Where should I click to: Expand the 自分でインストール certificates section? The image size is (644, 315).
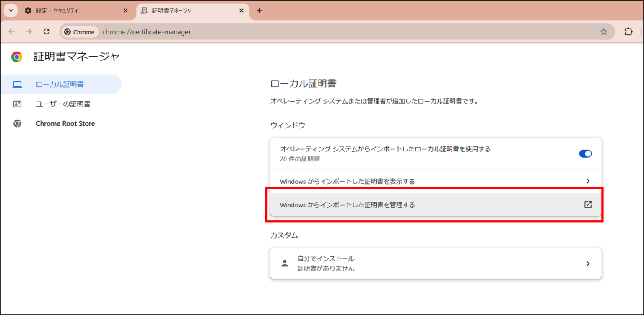436,263
